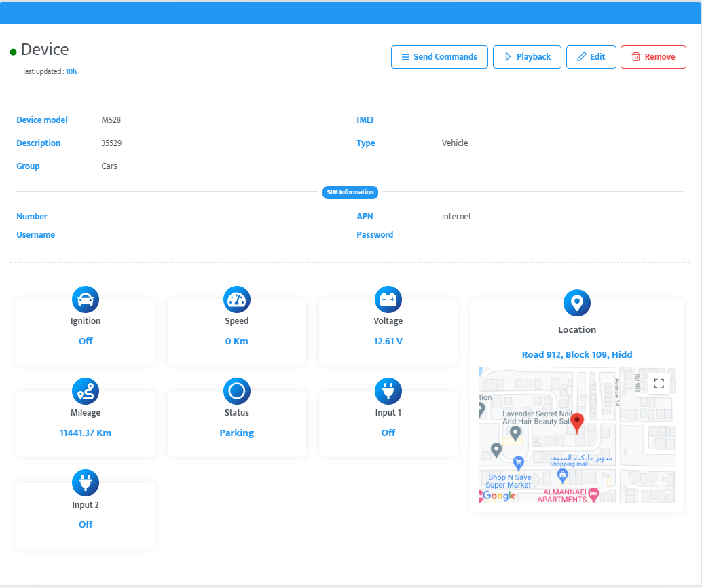This screenshot has height=588, width=702.
Task: Click the Mileage route icon
Action: pyautogui.click(x=86, y=391)
